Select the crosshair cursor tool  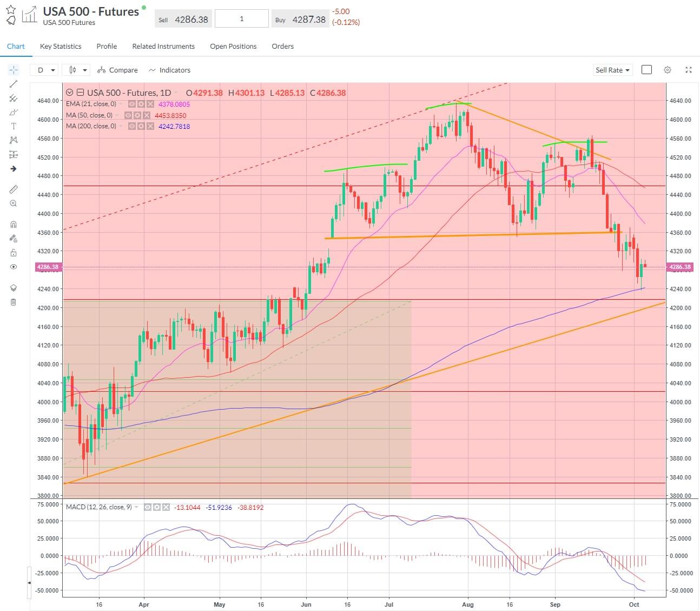(14, 70)
